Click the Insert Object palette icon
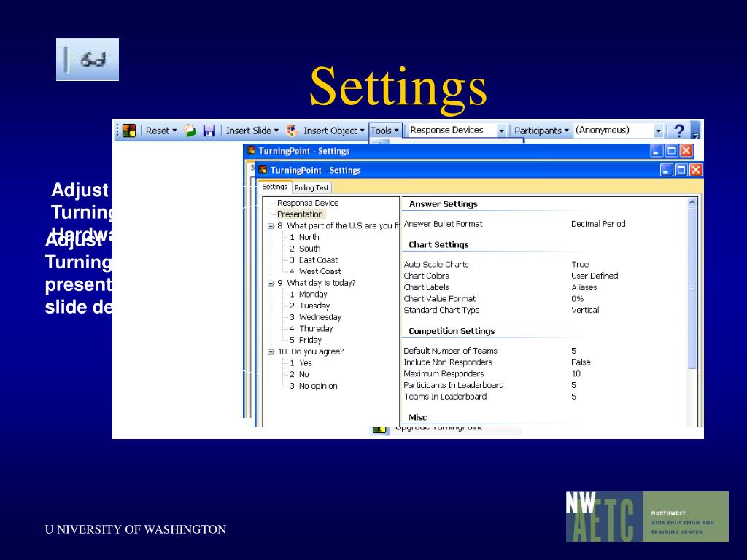The height and width of the screenshot is (560, 747). coord(292,131)
